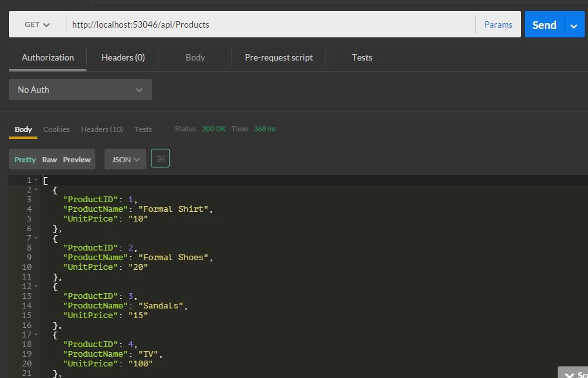Open the GET method dropdown
Screen dimensions: 588x378
pyautogui.click(x=37, y=24)
